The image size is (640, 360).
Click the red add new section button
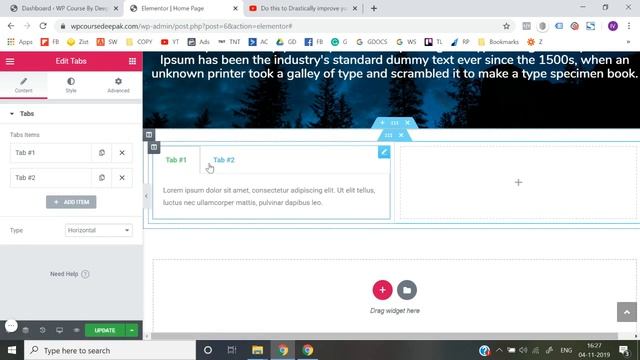[x=382, y=290]
